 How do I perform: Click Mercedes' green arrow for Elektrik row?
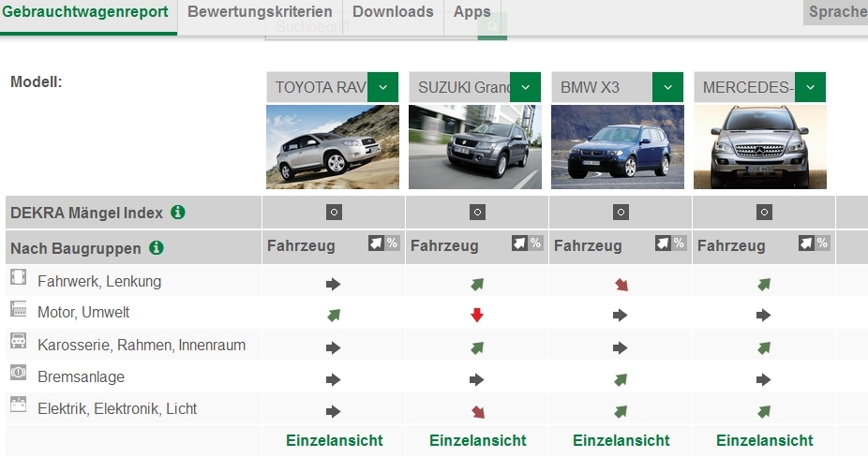pos(764,412)
